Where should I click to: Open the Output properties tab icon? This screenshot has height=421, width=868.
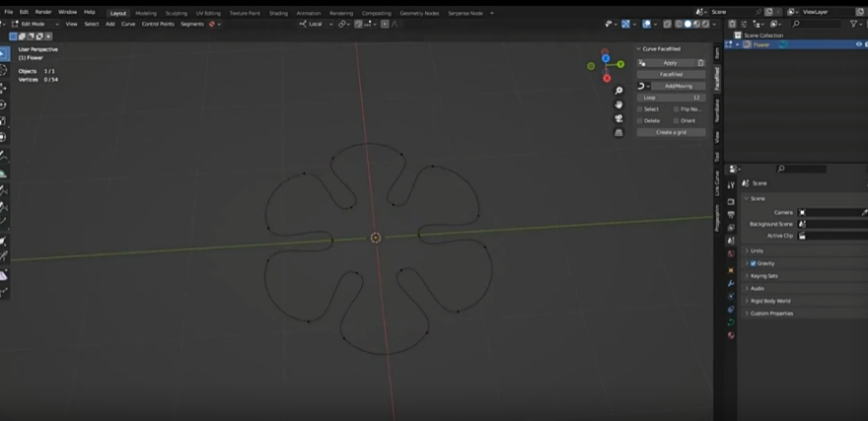(731, 213)
